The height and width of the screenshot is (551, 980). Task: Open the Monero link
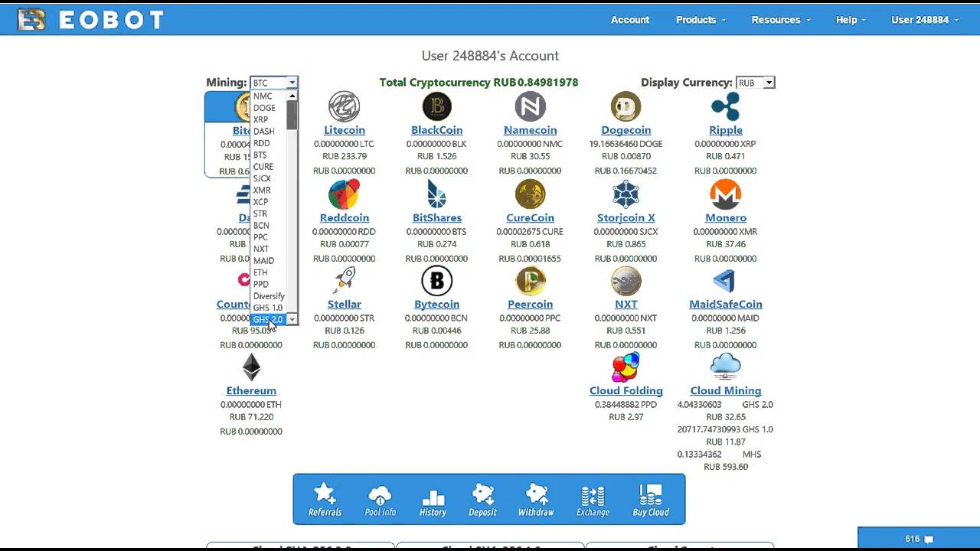pyautogui.click(x=725, y=218)
